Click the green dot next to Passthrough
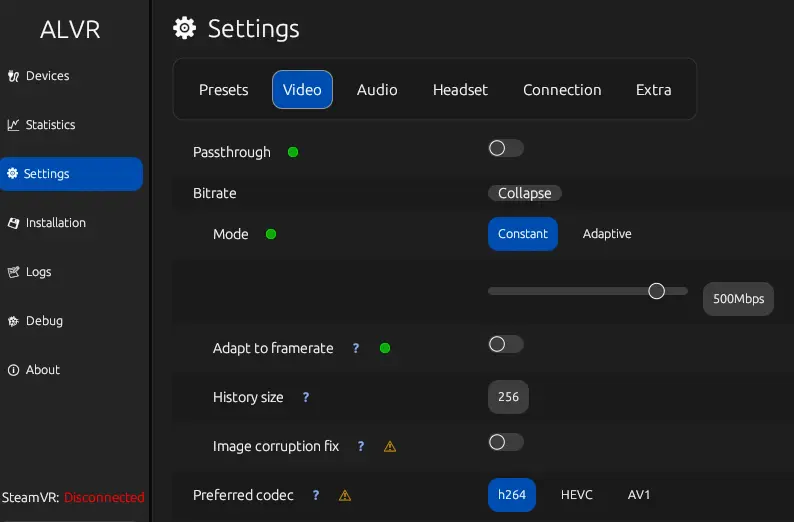The width and height of the screenshot is (794, 522). (293, 153)
